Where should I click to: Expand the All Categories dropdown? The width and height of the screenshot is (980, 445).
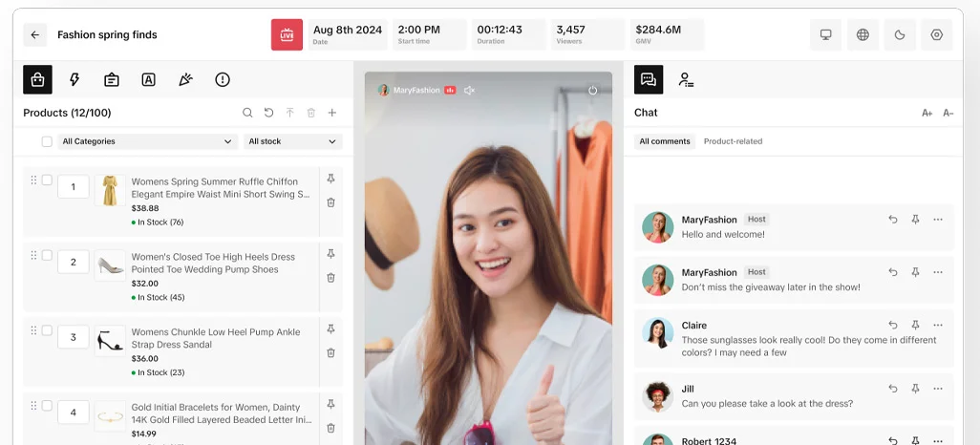tap(147, 141)
